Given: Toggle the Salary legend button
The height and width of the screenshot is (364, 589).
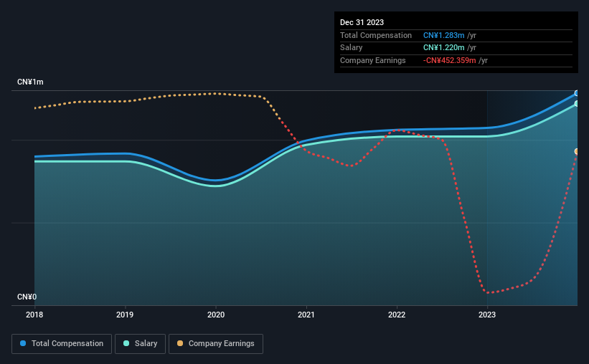Looking at the screenshot, I should (140, 344).
